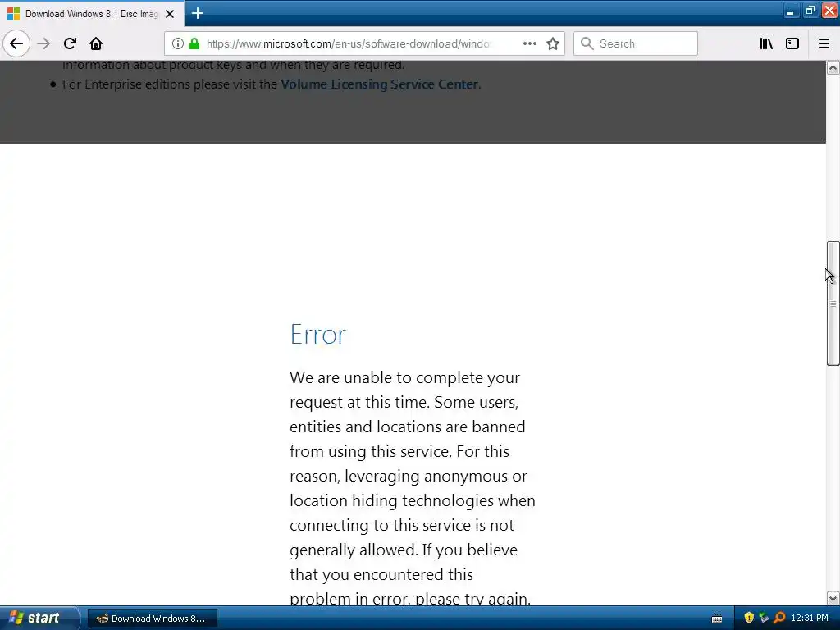840x630 pixels.
Task: Open the Volume Licensing Service Center link
Action: coord(379,84)
